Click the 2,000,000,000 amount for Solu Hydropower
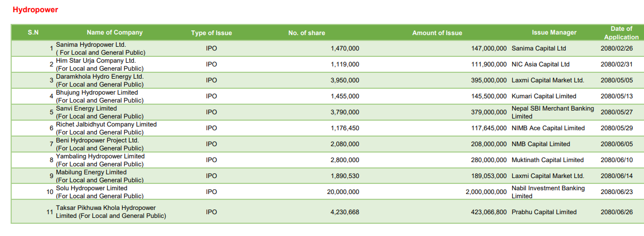This screenshot has width=644, height=236. (x=486, y=192)
